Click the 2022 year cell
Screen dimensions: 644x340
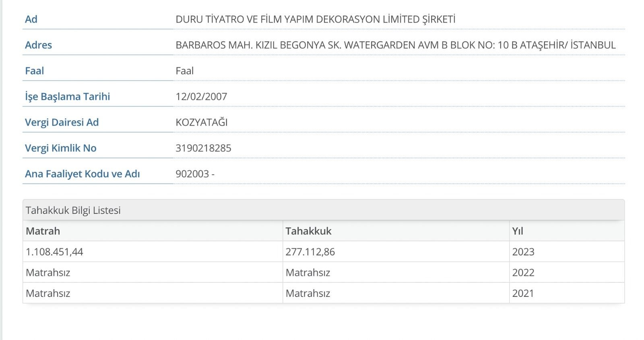pyautogui.click(x=523, y=273)
